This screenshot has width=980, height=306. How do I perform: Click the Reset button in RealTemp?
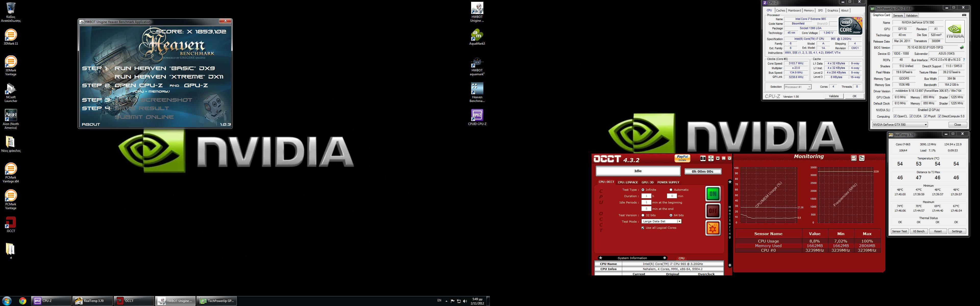tap(938, 231)
